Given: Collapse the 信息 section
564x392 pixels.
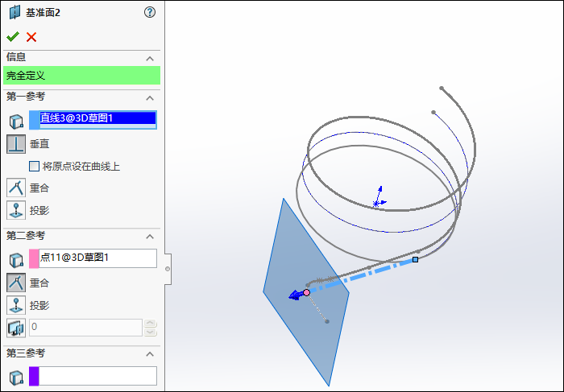Looking at the screenshot, I should [x=149, y=59].
